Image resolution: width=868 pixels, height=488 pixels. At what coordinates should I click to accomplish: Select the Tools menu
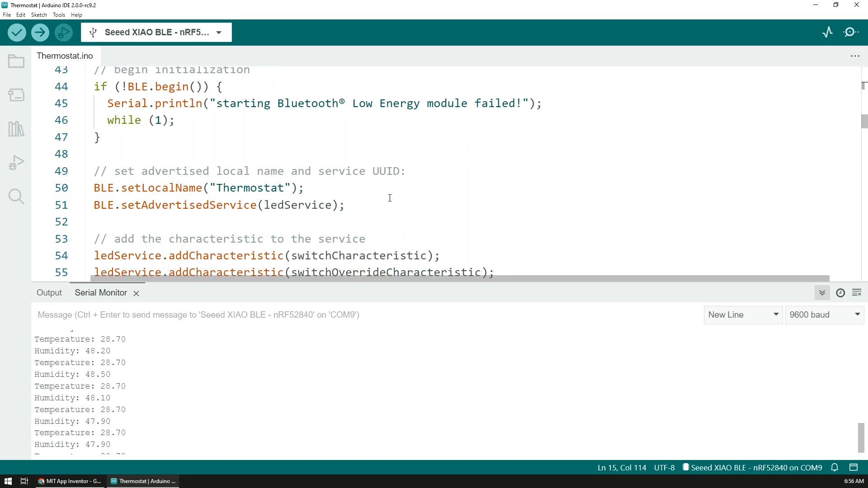[x=58, y=15]
